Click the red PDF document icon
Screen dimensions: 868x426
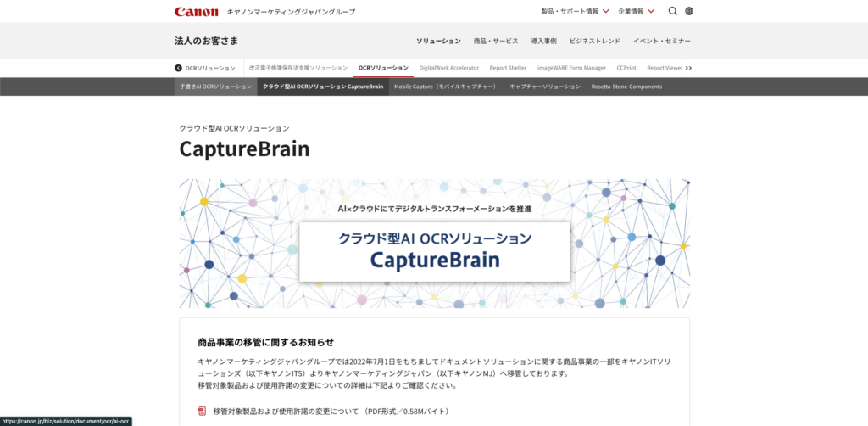(x=202, y=412)
